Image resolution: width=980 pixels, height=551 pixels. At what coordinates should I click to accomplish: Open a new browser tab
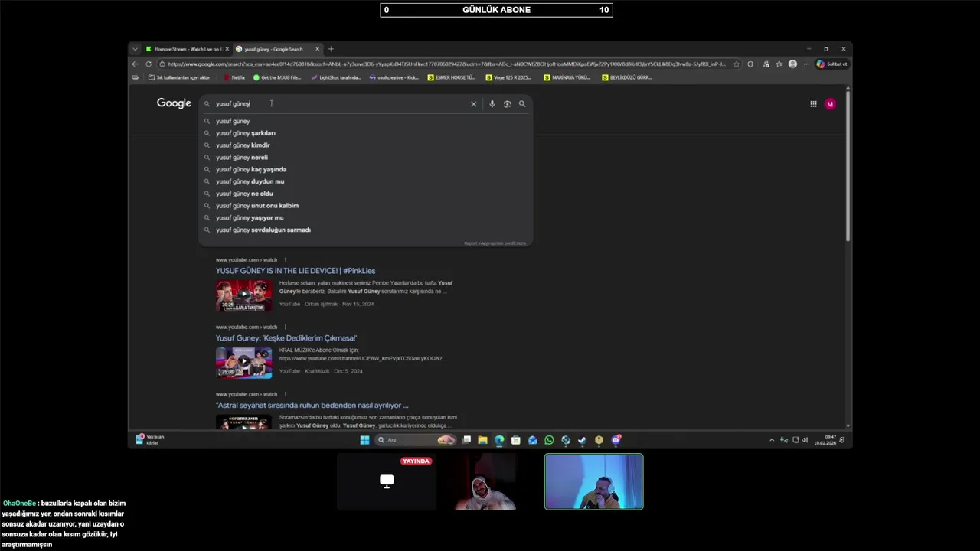[331, 49]
